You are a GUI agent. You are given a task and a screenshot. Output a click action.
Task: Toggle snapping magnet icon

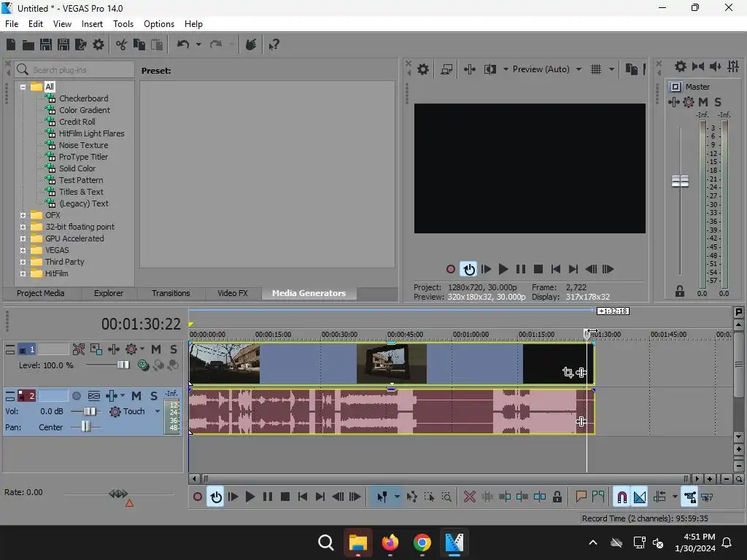tap(622, 497)
